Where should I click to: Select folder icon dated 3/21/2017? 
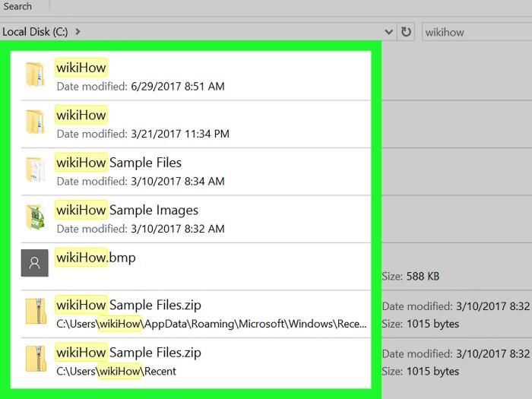35,122
